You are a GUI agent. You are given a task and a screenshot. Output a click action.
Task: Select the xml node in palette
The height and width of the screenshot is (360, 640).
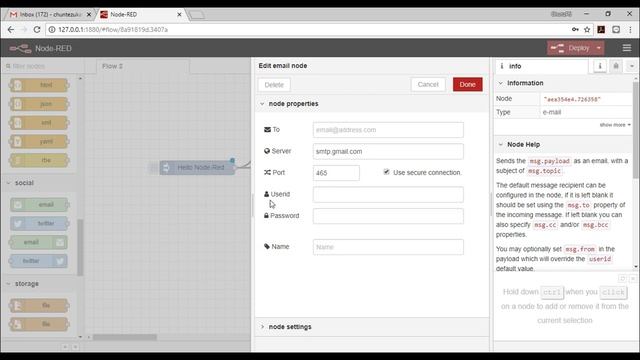pos(39,122)
